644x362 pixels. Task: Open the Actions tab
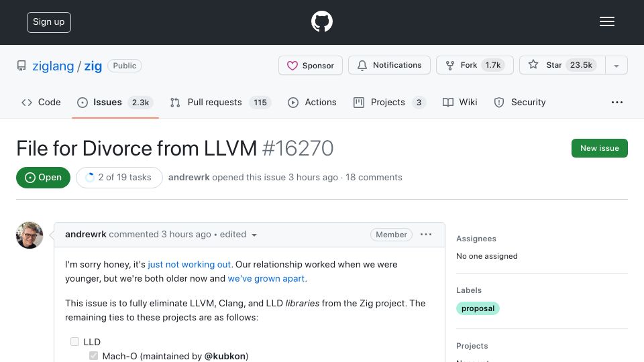click(312, 102)
